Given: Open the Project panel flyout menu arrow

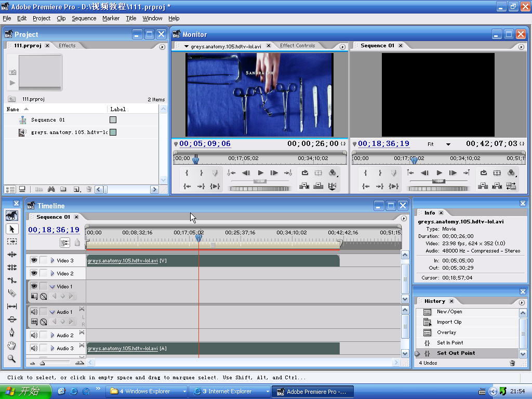Looking at the screenshot, I should pos(162,47).
